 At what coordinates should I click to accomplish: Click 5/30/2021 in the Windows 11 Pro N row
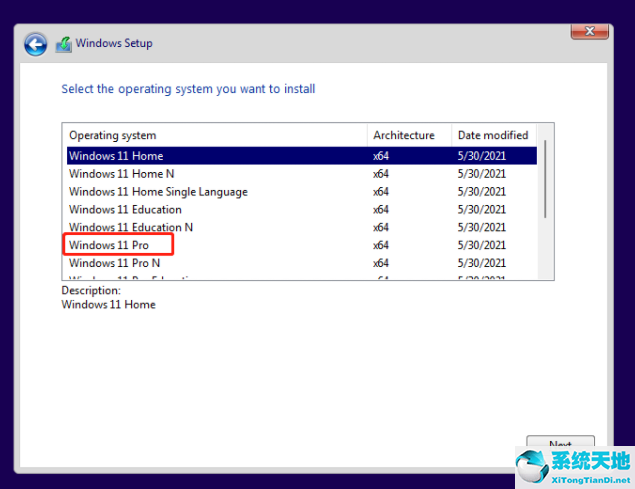[482, 263]
